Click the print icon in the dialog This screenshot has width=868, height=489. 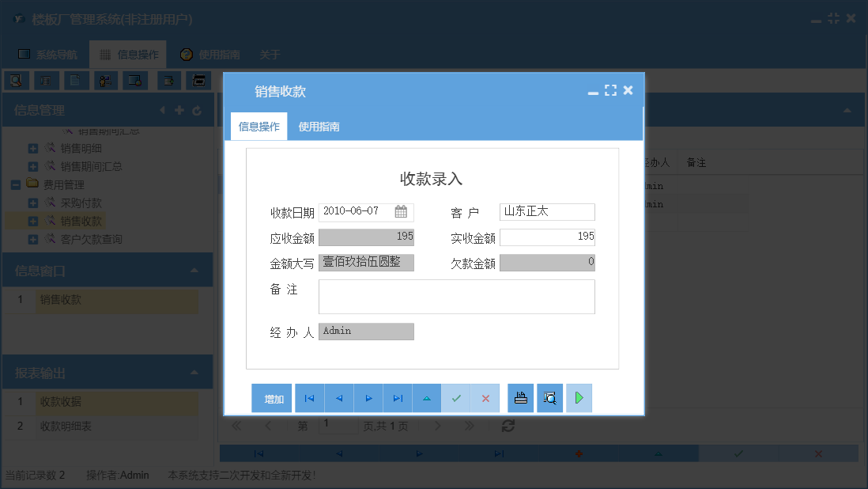[x=520, y=398]
